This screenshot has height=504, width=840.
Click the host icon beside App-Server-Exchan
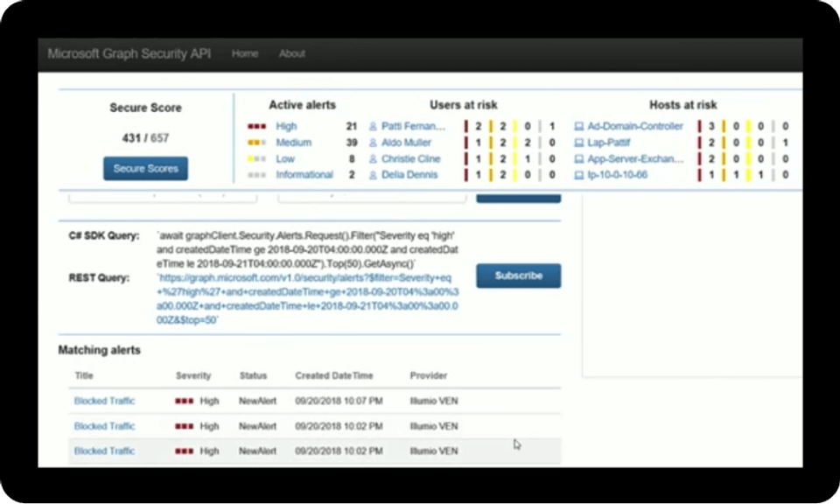pyautogui.click(x=581, y=158)
